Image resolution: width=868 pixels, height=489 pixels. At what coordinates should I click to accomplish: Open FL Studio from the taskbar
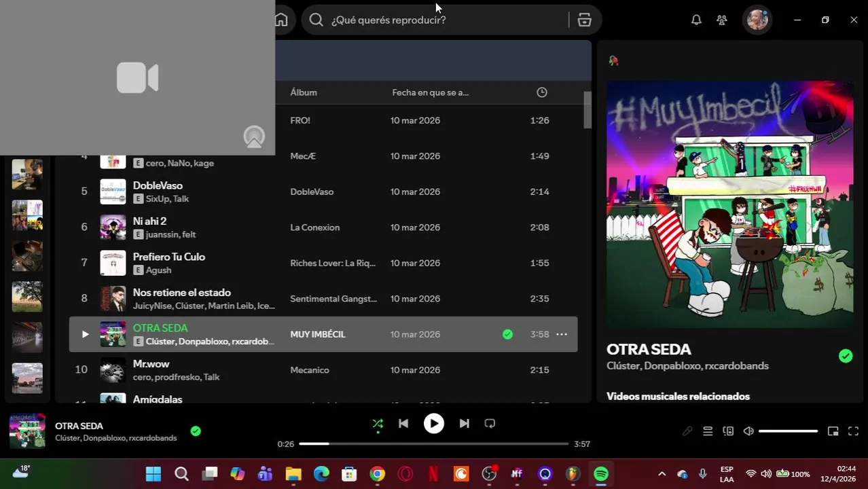pyautogui.click(x=573, y=474)
